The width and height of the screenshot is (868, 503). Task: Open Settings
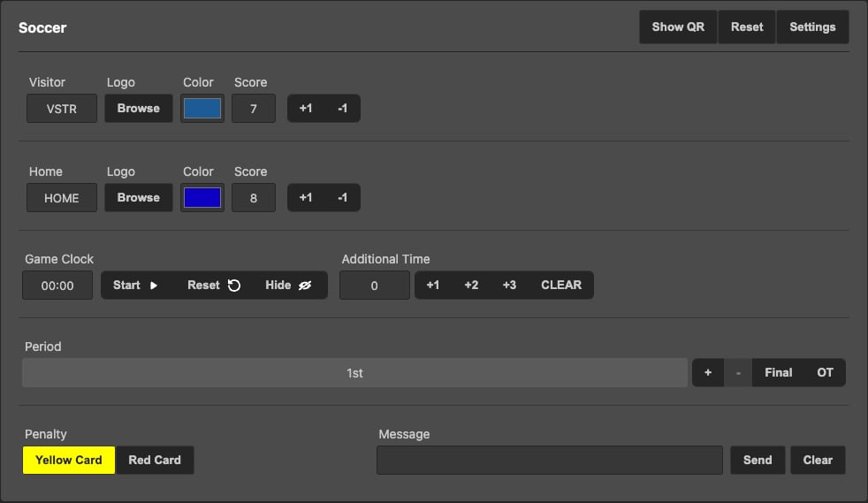(x=812, y=27)
